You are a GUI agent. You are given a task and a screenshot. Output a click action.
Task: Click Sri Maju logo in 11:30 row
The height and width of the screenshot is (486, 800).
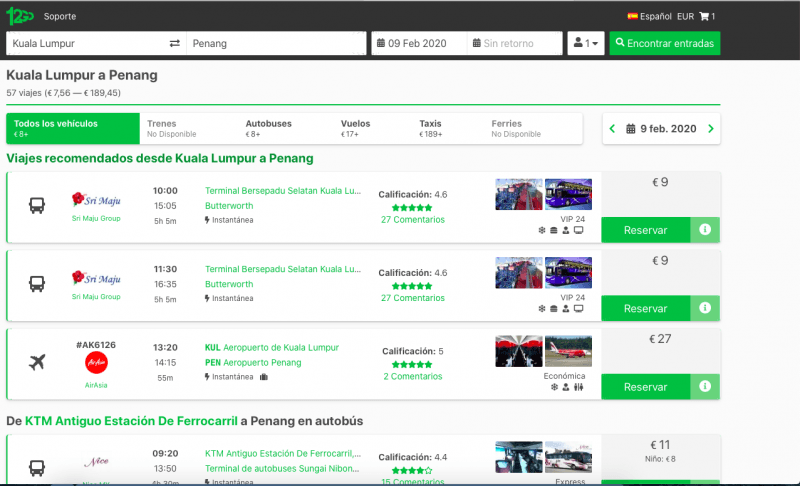pos(96,278)
